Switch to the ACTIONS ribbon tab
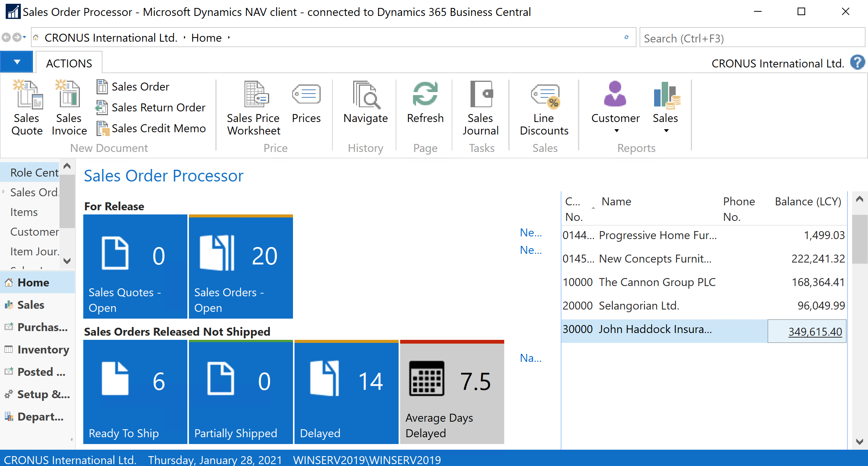868x466 pixels. pos(69,63)
